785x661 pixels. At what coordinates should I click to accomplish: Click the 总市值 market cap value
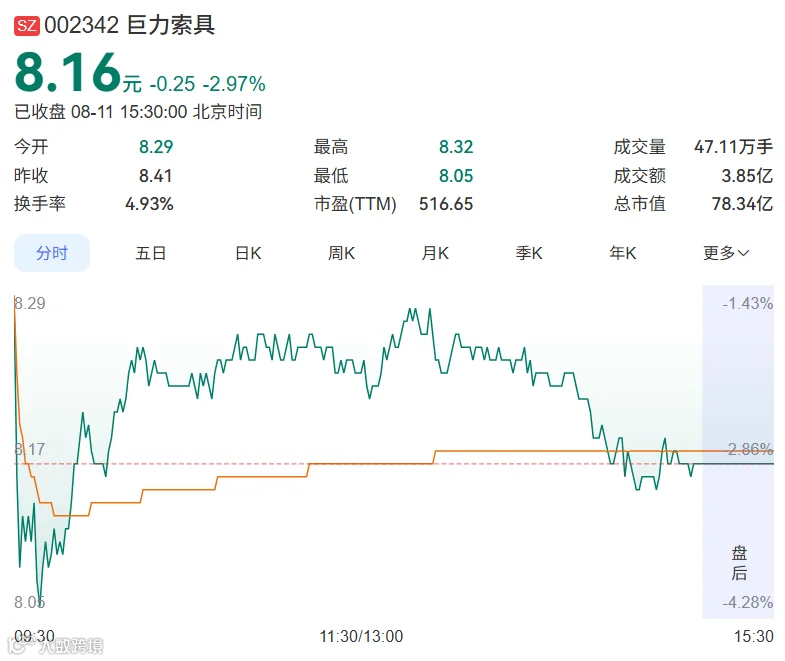click(742, 204)
